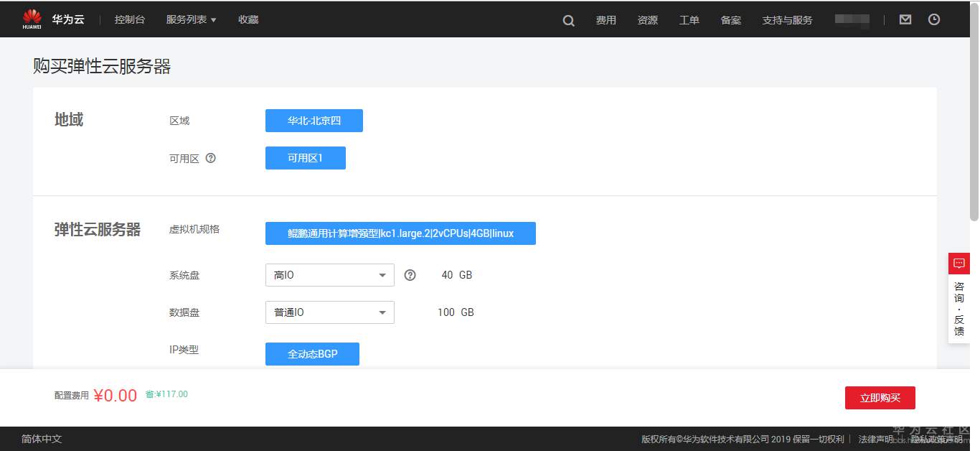980x451 pixels.
Task: Click the ¥0.00 configuration fee
Action: point(115,396)
